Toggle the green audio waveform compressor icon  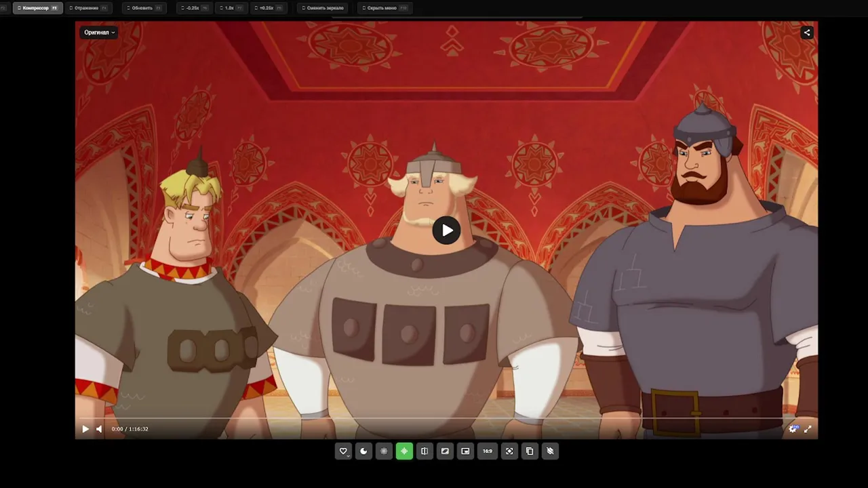404,451
